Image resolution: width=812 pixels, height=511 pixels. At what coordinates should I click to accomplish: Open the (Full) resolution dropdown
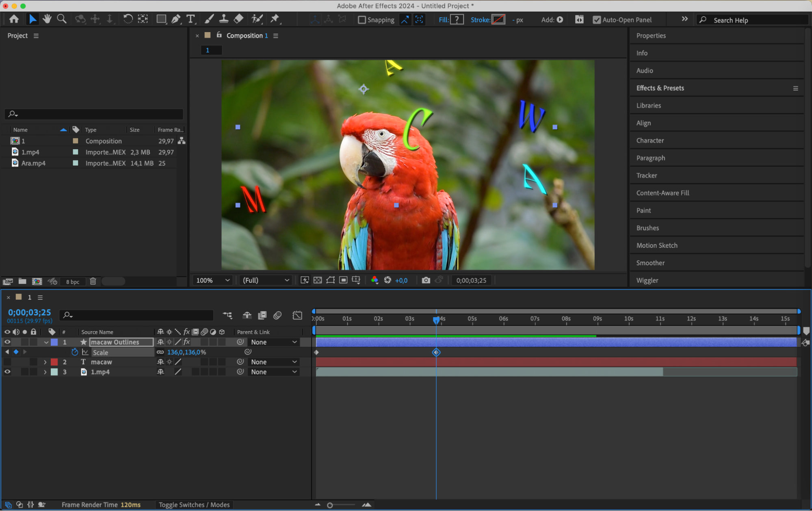[266, 280]
